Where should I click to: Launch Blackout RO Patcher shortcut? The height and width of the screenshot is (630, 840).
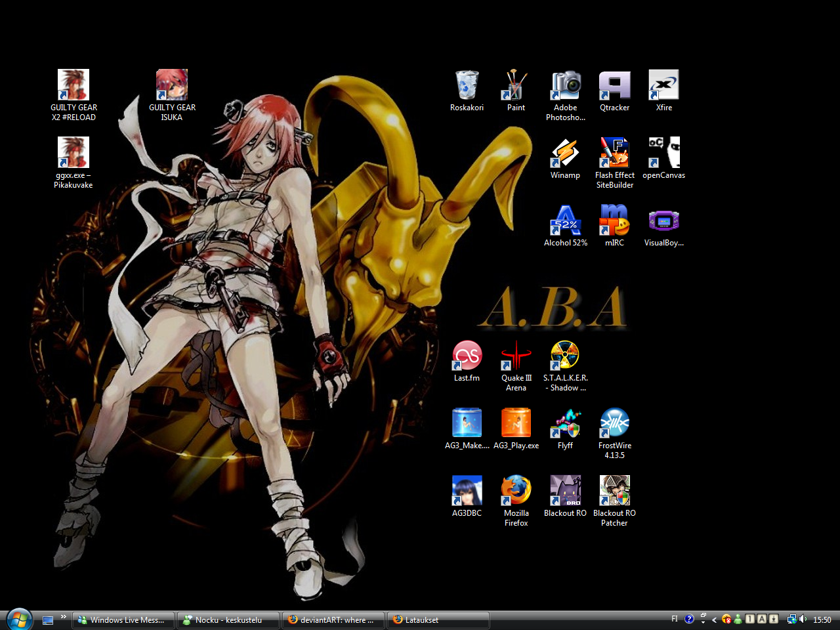click(615, 501)
